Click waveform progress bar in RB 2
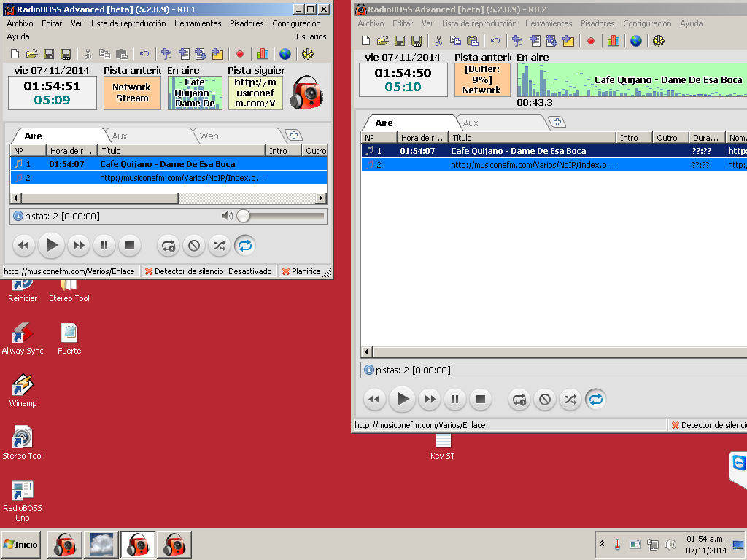The height and width of the screenshot is (560, 747). click(632, 80)
